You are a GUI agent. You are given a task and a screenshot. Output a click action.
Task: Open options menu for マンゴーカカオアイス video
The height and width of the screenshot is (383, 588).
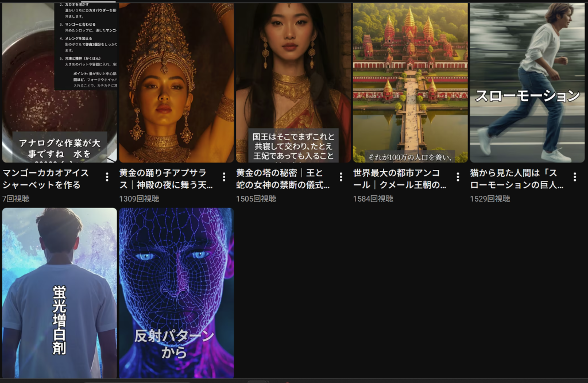click(x=107, y=177)
